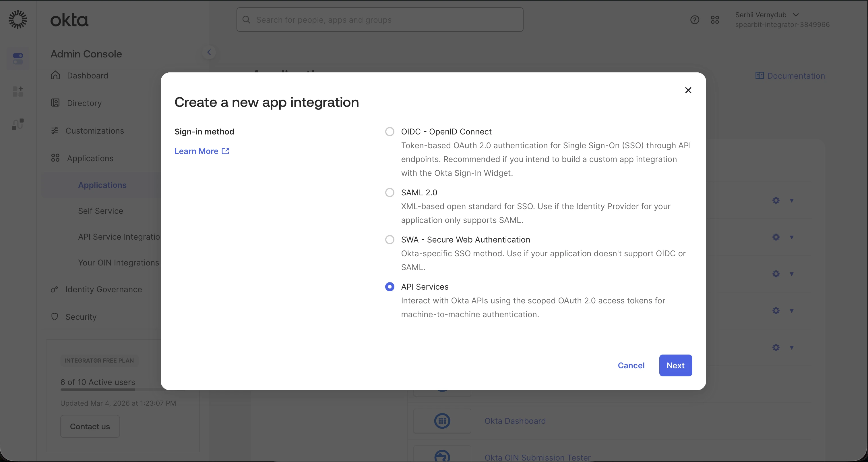The height and width of the screenshot is (462, 868).
Task: Click the Okta Dashboard app icon
Action: coord(442,421)
